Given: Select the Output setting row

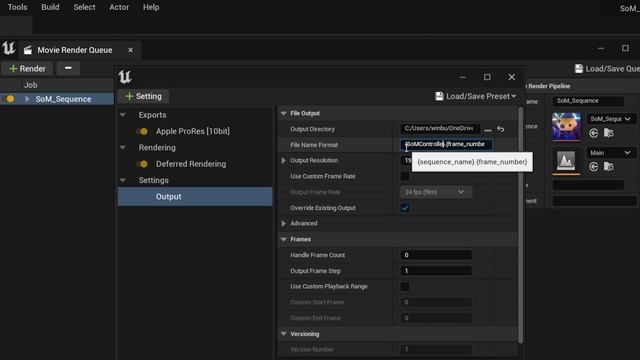Looking at the screenshot, I should pos(195,197).
